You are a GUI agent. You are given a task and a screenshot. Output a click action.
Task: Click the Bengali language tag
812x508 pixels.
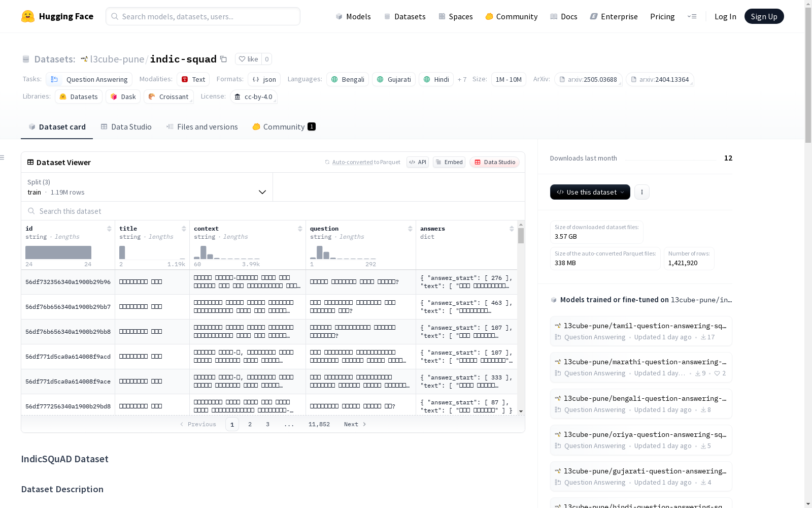point(348,79)
